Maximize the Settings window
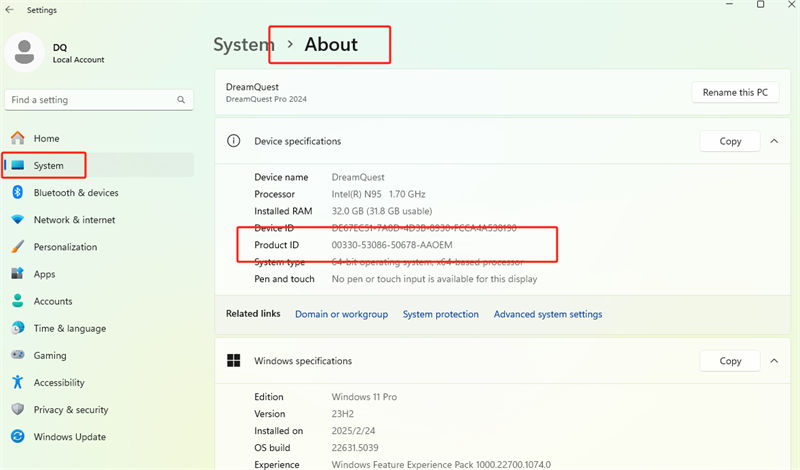 point(760,4)
